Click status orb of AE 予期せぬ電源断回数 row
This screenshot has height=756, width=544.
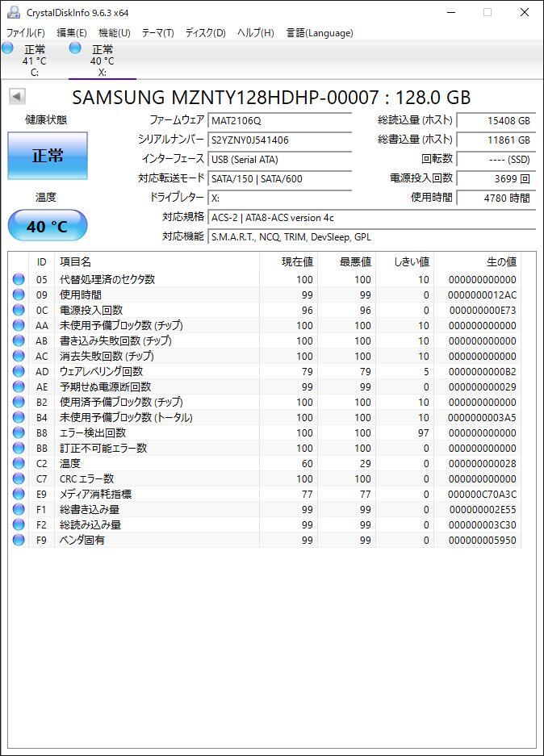[19, 386]
